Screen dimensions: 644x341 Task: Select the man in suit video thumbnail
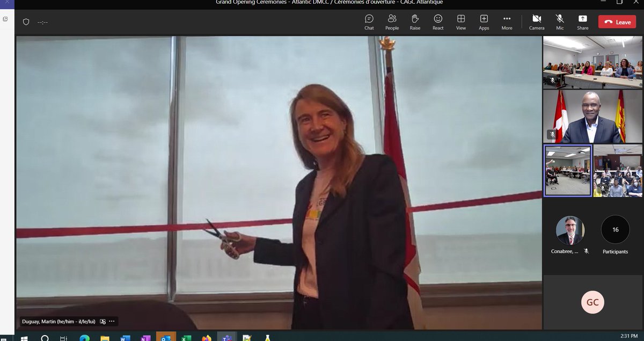click(x=592, y=117)
